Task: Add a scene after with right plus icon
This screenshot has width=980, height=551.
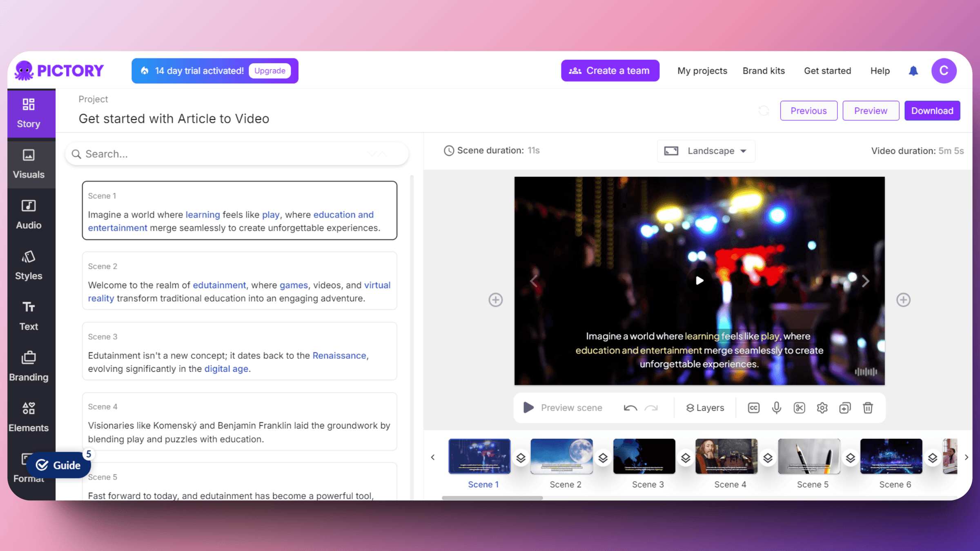Action: (903, 300)
